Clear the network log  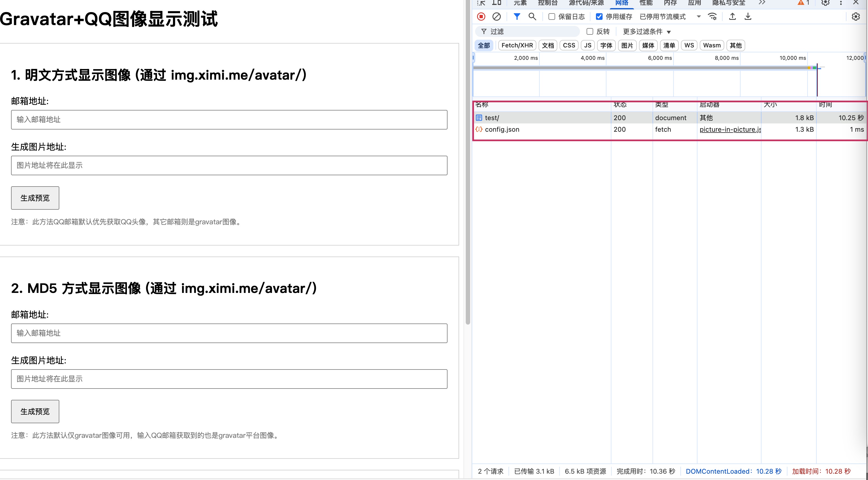tap(496, 17)
